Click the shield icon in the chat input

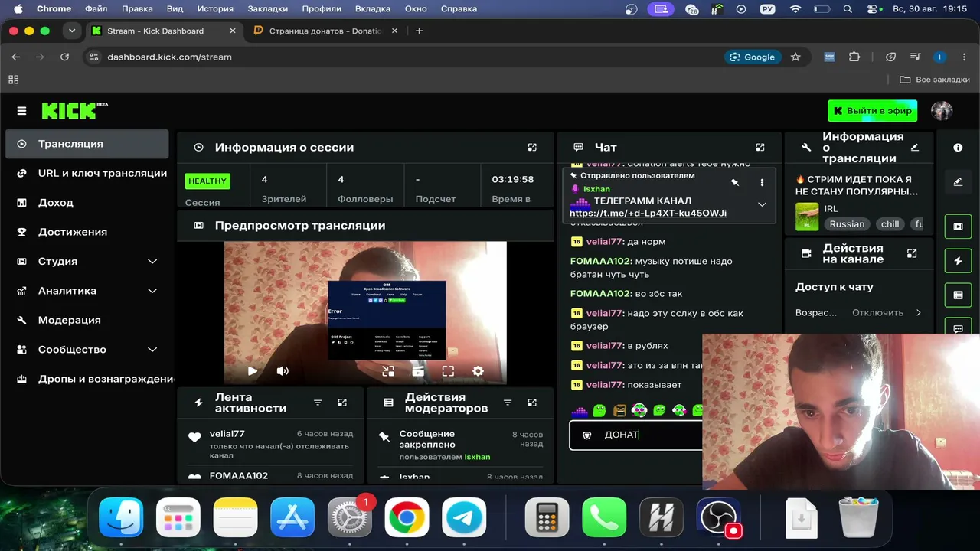click(x=587, y=435)
